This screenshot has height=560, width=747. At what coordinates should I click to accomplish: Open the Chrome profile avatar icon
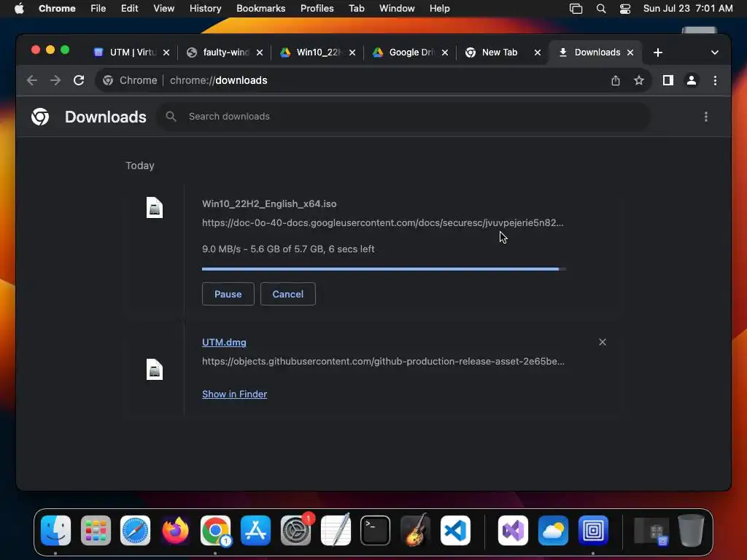pos(692,80)
